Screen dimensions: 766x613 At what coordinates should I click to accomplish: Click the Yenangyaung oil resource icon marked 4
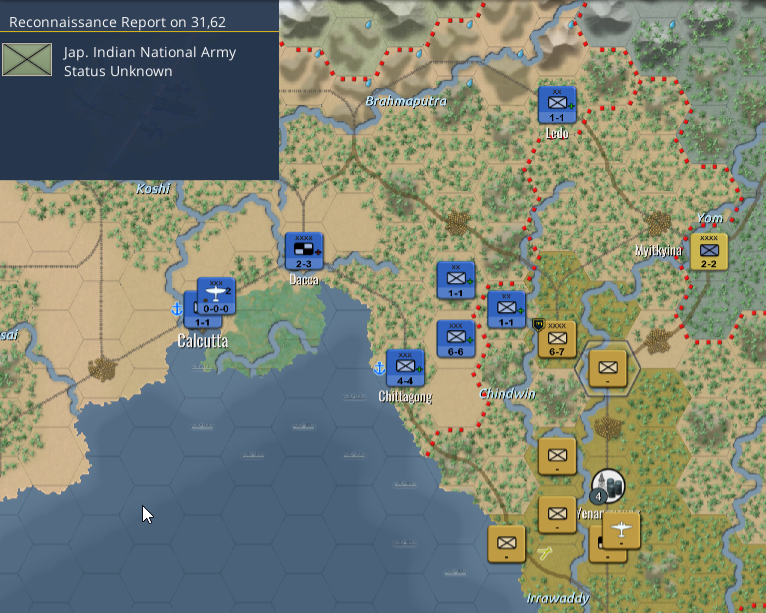[608, 486]
